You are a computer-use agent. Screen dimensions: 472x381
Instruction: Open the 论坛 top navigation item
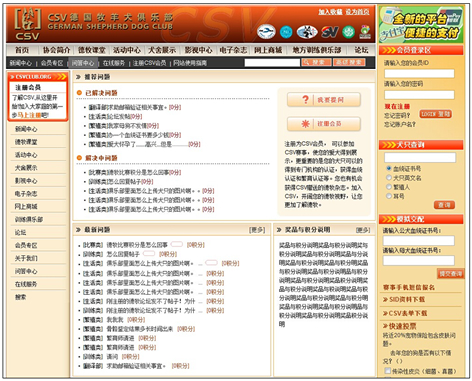[x=361, y=50]
